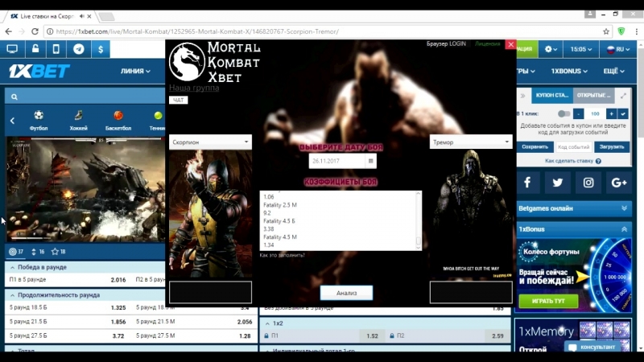Open the Как это заполнить? link
The image size is (644, 362).
tap(283, 255)
